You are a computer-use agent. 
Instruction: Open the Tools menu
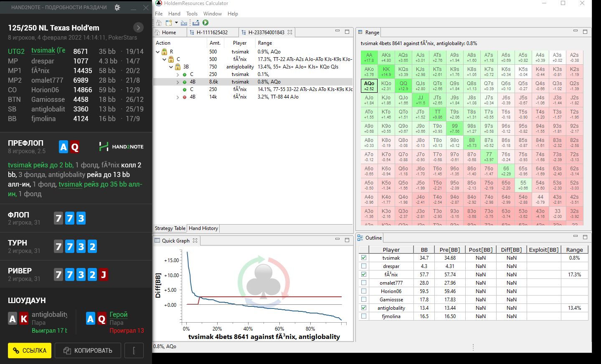[x=192, y=14]
